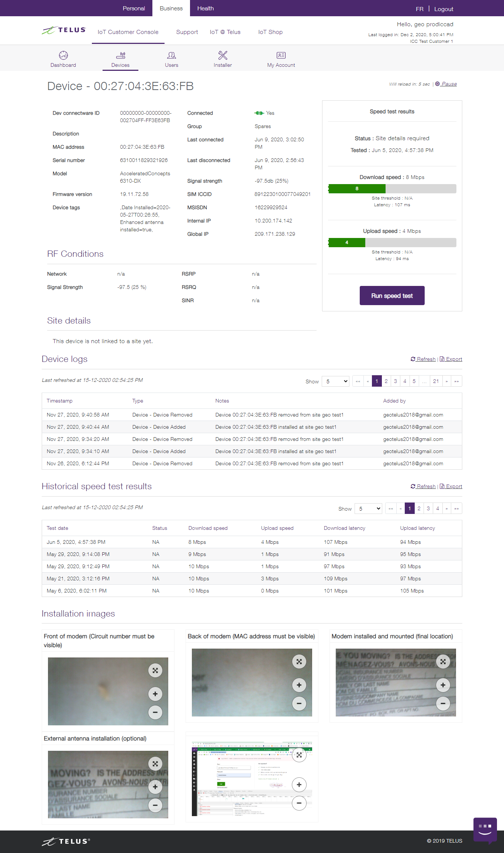
Task: Zoom in on browser screenshot installation image
Action: pyautogui.click(x=299, y=785)
